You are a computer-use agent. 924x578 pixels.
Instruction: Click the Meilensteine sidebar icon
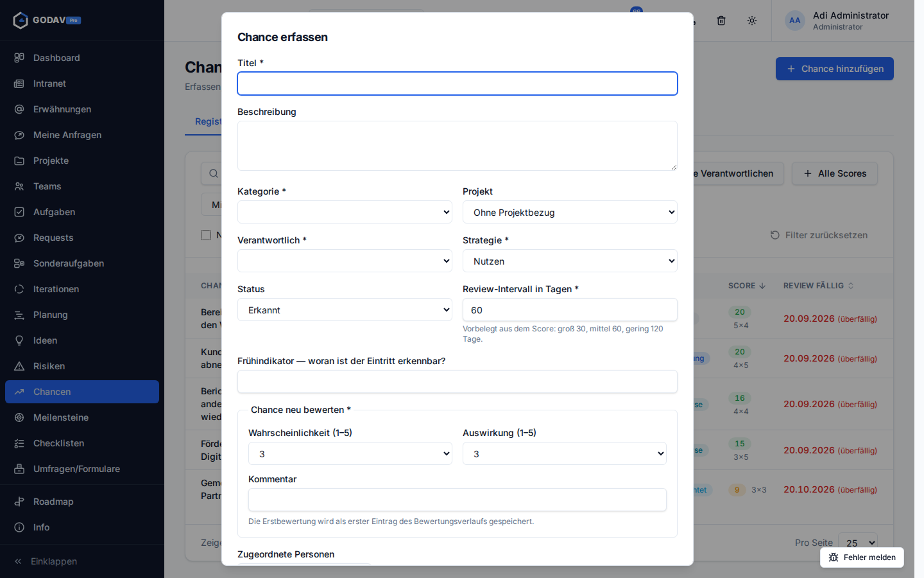pyautogui.click(x=19, y=417)
